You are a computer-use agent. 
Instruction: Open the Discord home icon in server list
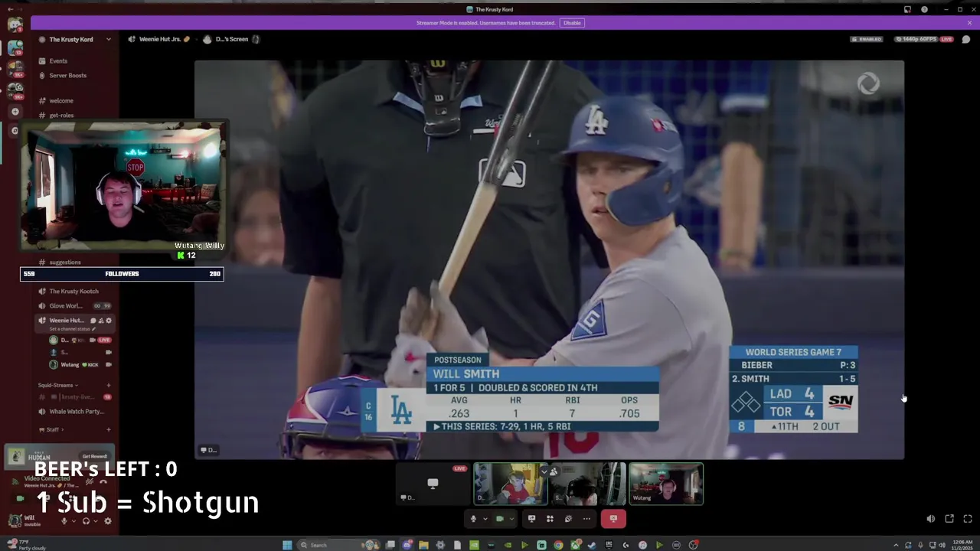click(x=15, y=24)
